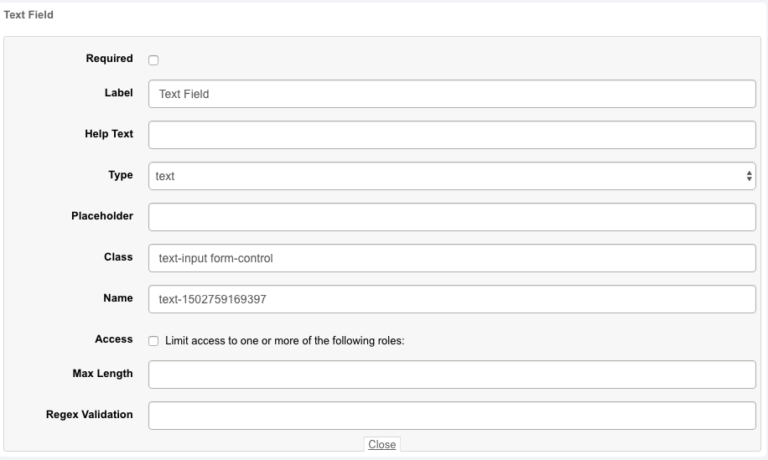Click the Label input containing Text Field
Image resolution: width=768 pixels, height=460 pixels.
pos(451,94)
